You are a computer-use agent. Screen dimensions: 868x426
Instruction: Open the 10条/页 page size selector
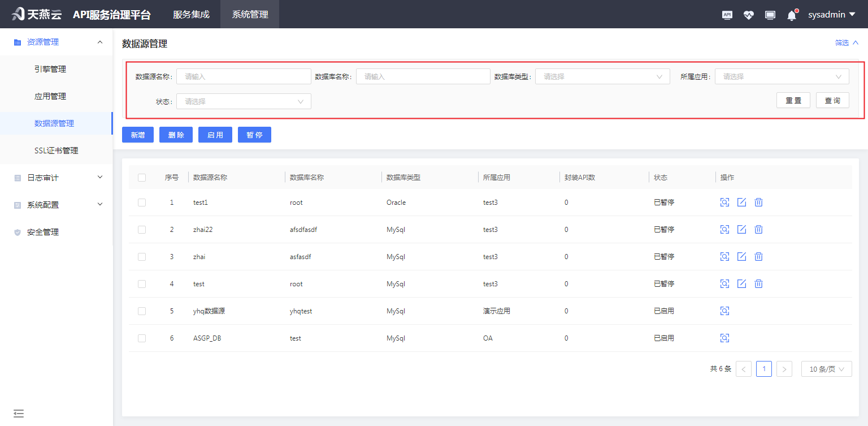(826, 368)
